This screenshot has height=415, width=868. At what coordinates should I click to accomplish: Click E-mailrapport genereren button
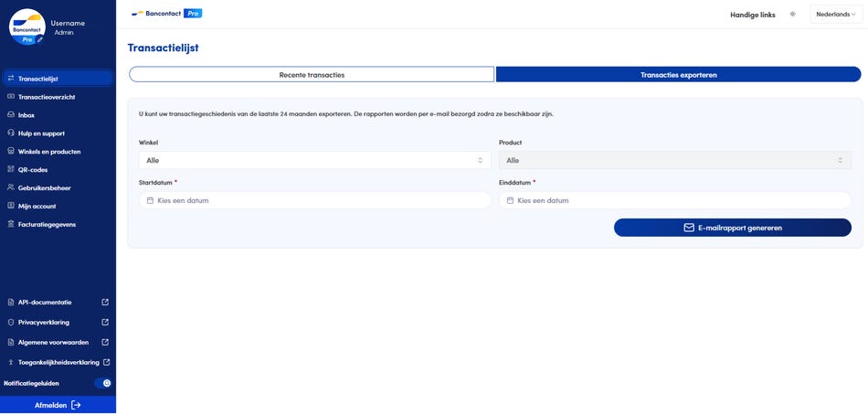[733, 228]
